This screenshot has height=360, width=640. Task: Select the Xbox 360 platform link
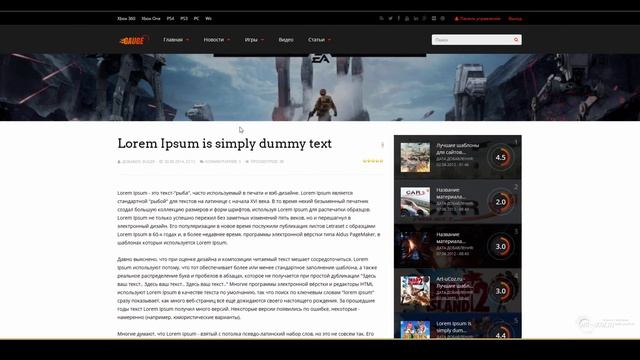coord(126,18)
